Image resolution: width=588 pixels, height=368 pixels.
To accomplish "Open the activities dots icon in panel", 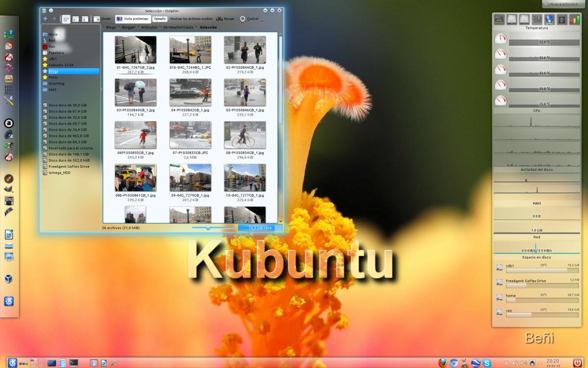I will click(x=24, y=363).
